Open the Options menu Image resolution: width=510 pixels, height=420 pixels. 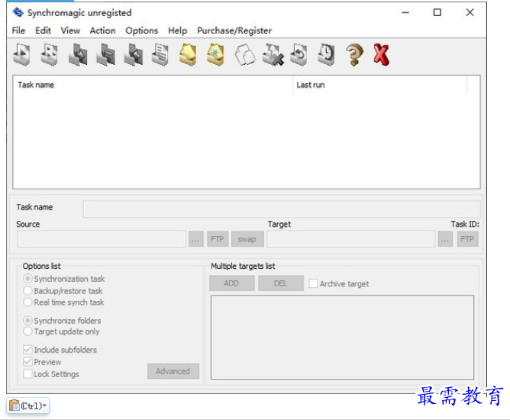(x=141, y=31)
